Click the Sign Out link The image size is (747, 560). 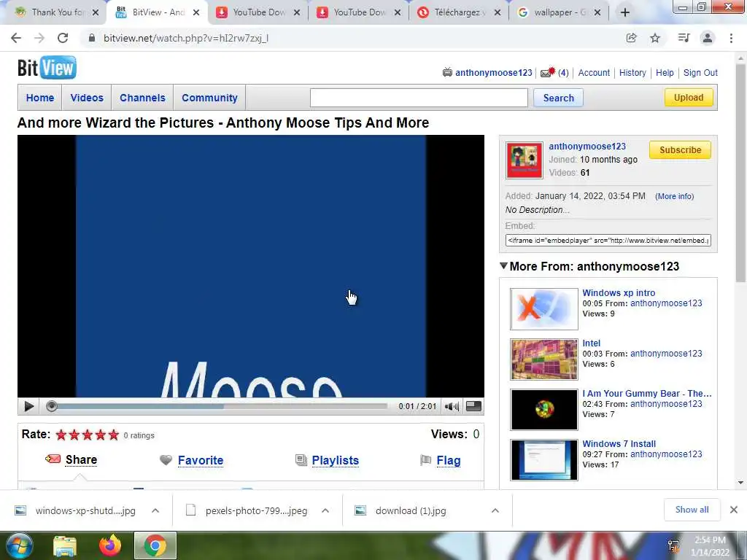(x=700, y=72)
